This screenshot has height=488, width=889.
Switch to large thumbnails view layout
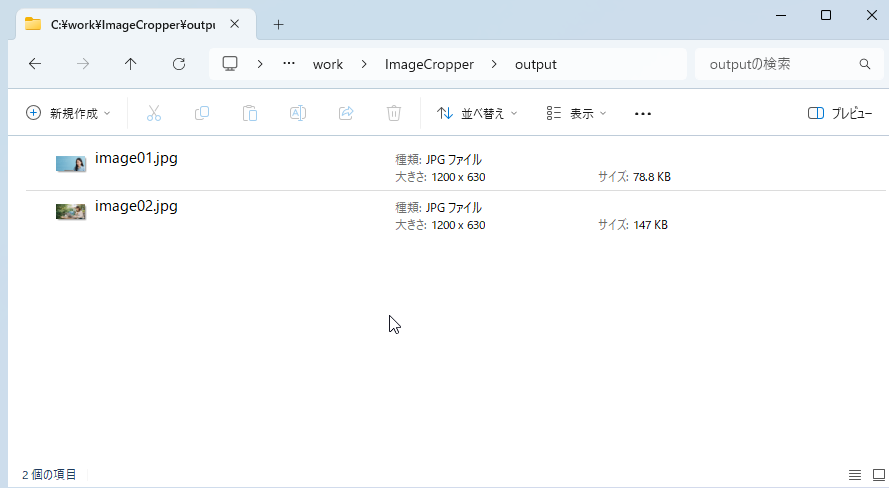coord(878,474)
